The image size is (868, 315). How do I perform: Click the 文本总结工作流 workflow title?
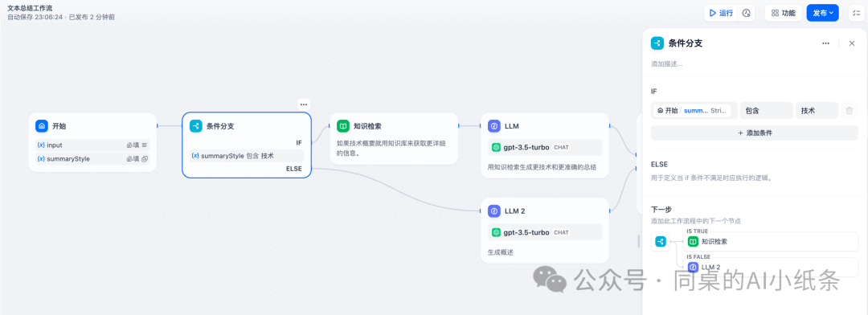coord(30,8)
